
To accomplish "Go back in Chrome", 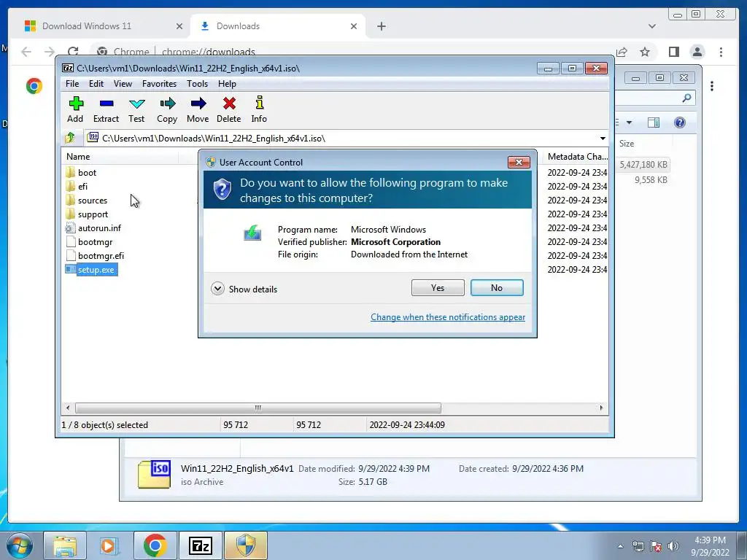I will point(26,52).
